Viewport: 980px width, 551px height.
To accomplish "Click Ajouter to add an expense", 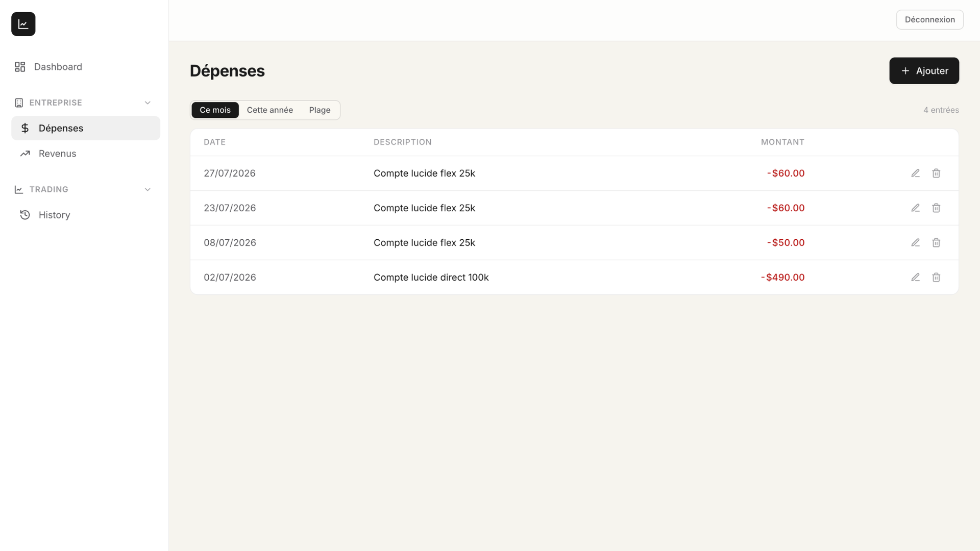I will pyautogui.click(x=924, y=71).
